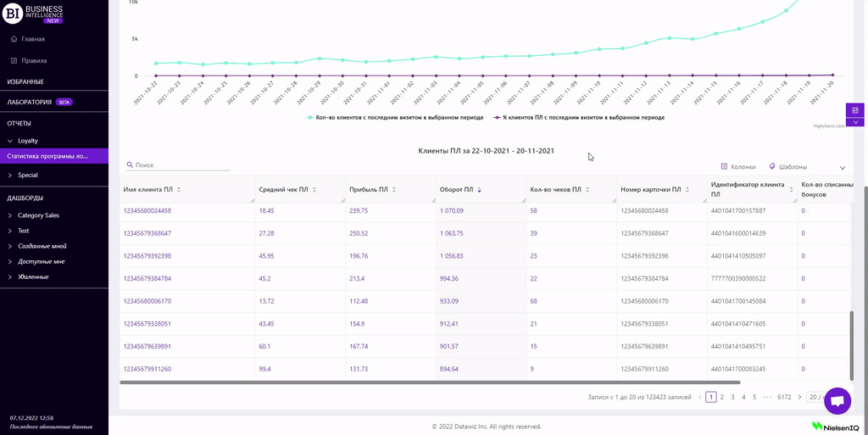The height and width of the screenshot is (435, 868).
Task: Open the Колонки column settings
Action: tap(737, 167)
